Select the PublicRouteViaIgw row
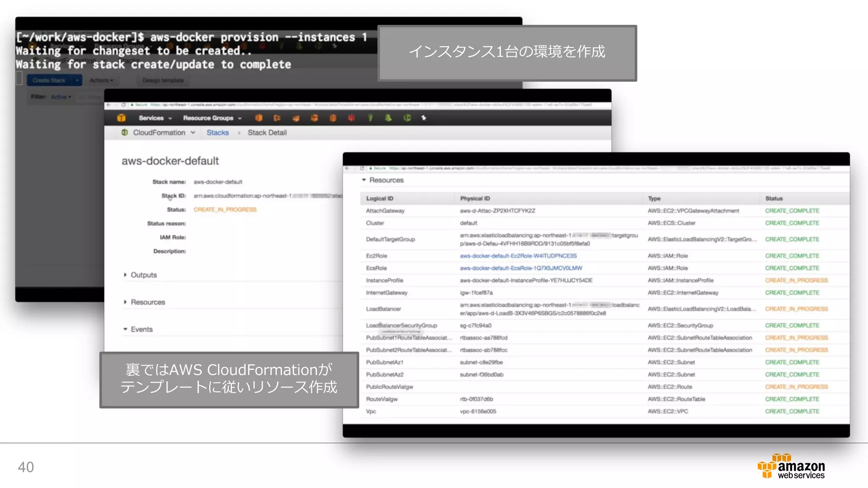Screen dimensions: 868x488 click(x=605, y=387)
